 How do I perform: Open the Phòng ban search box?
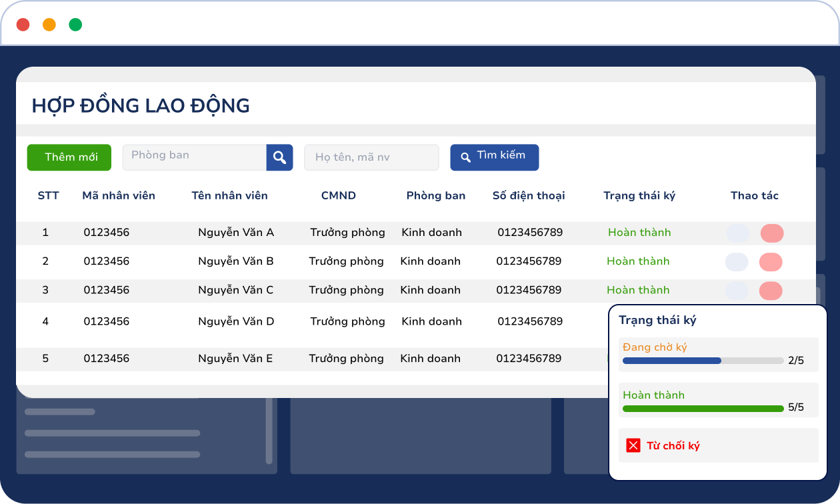195,157
